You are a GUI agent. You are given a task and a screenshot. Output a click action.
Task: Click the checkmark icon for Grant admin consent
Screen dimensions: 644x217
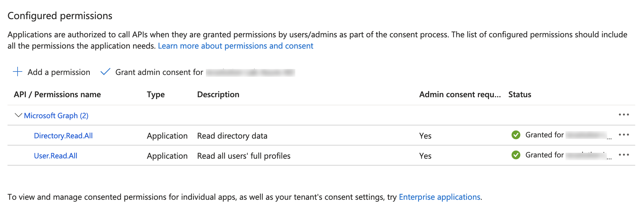[105, 72]
